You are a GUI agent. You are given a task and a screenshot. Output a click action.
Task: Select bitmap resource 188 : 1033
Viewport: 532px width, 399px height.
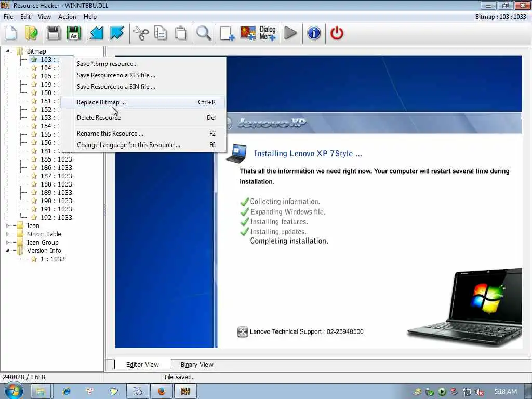56,184
